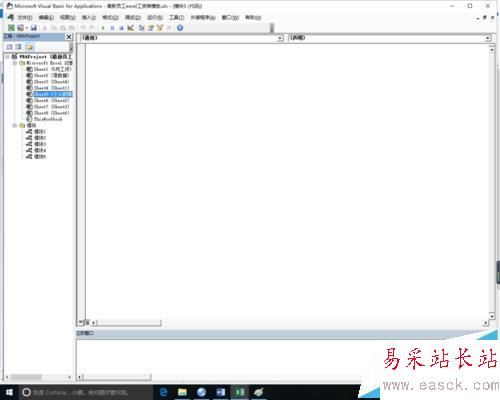Click inside the empty code editor area

287,182
